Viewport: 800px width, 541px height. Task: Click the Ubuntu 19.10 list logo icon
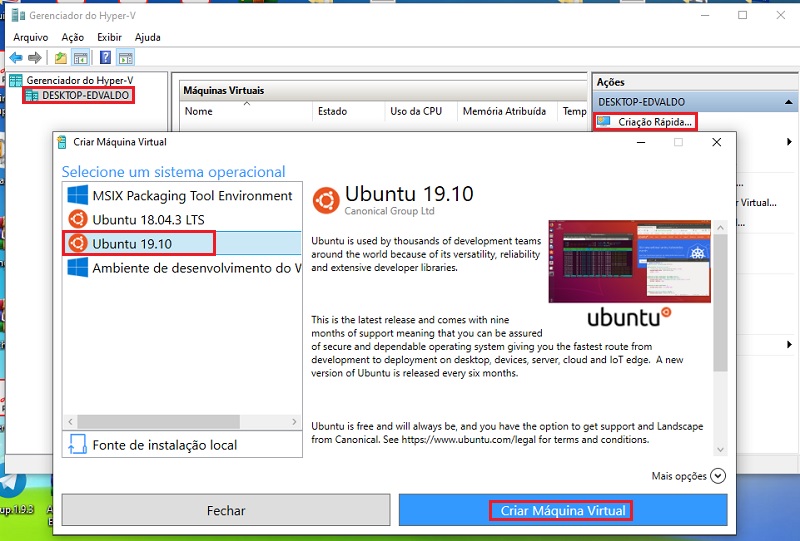[x=78, y=243]
